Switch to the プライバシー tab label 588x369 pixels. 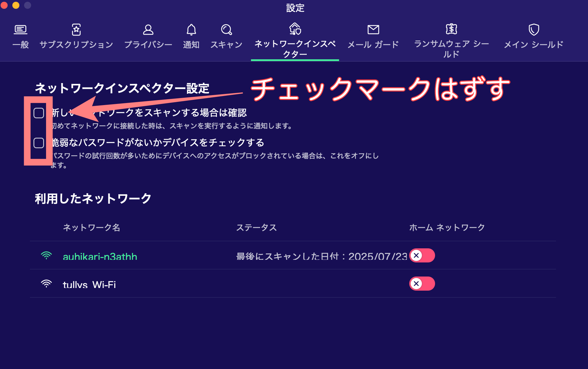148,45
